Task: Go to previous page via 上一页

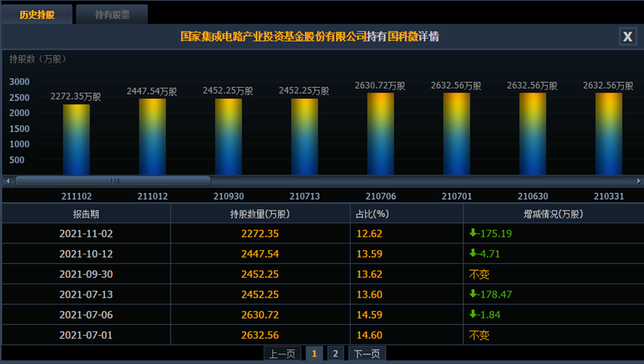Action: (282, 354)
